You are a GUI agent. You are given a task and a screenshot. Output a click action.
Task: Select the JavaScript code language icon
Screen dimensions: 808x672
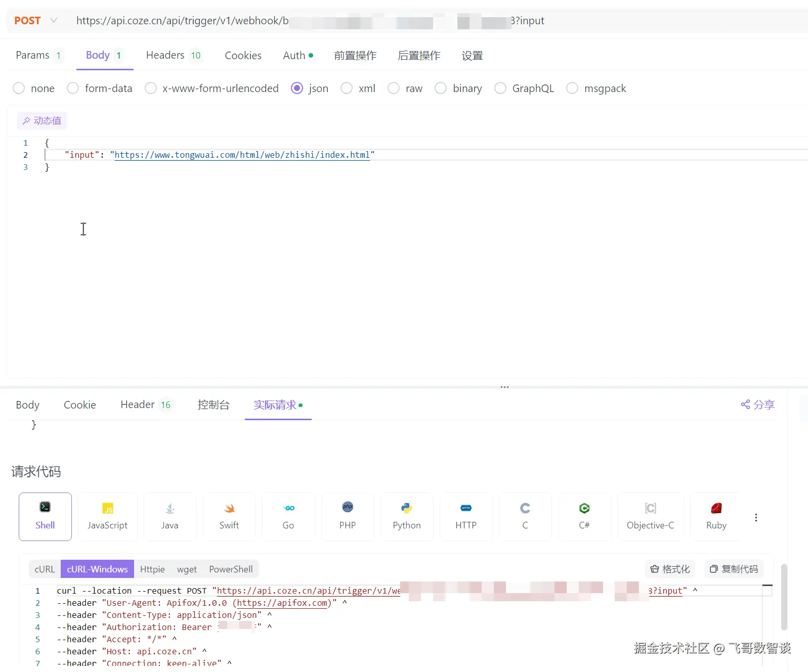click(107, 516)
